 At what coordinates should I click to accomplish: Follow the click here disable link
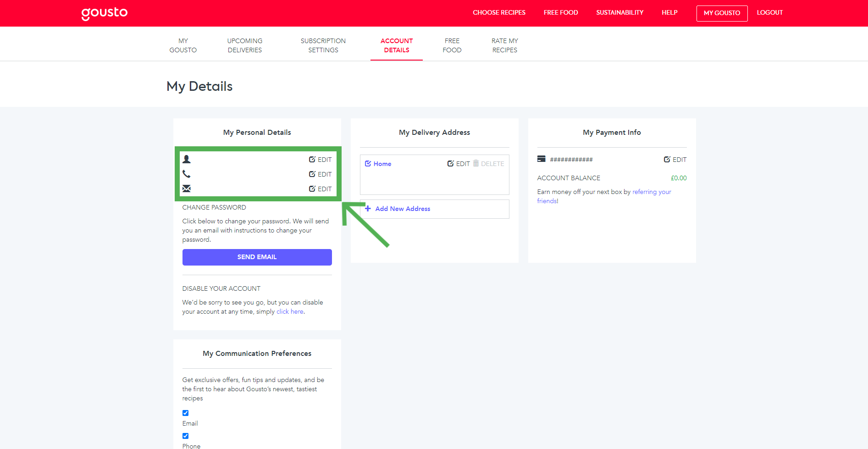pos(290,311)
